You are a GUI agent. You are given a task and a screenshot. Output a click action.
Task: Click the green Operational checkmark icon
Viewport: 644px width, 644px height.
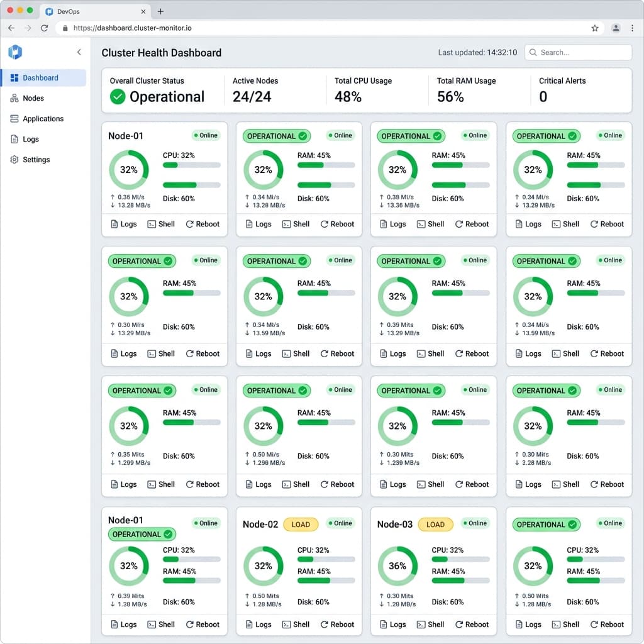click(118, 97)
